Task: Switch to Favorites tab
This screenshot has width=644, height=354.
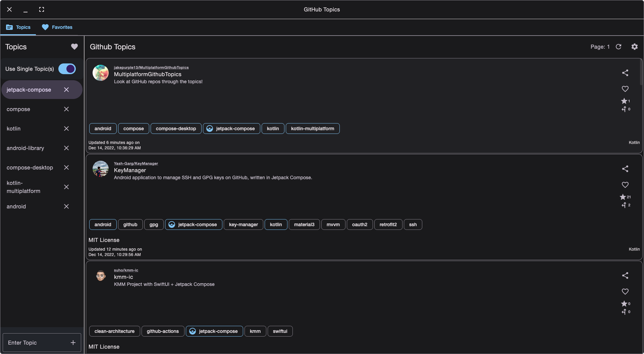Action: coord(57,27)
